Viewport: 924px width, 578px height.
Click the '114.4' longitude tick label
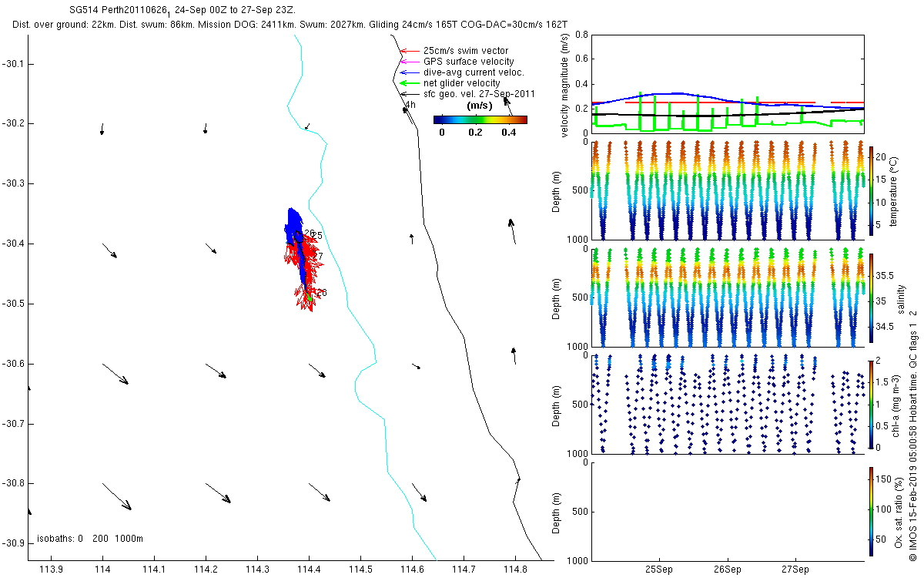coord(309,570)
